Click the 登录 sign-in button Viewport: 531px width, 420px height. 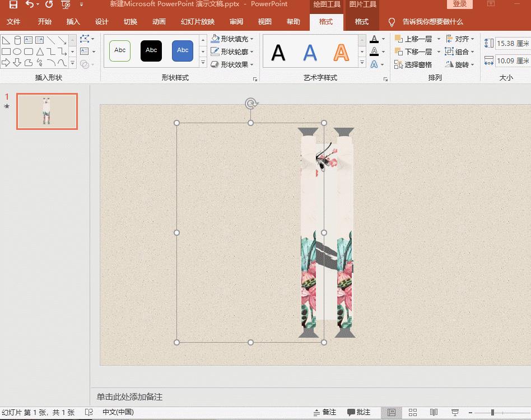459,3
